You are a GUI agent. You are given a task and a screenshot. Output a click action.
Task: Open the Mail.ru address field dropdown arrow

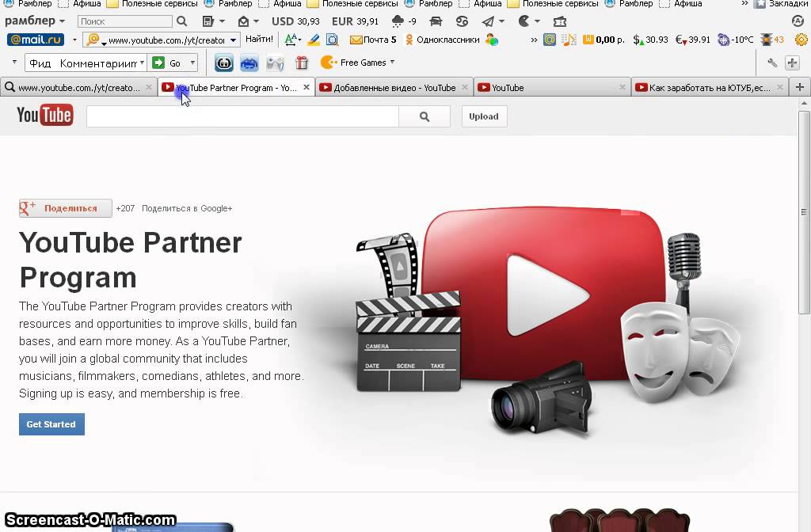point(234,40)
